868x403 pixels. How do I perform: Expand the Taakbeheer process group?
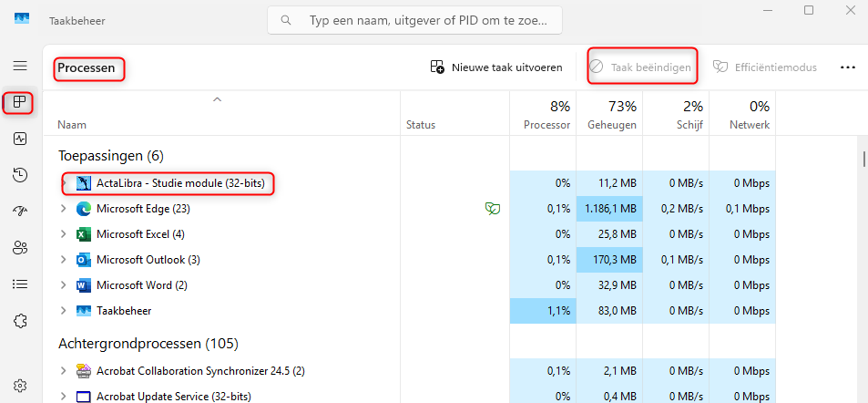(65, 311)
